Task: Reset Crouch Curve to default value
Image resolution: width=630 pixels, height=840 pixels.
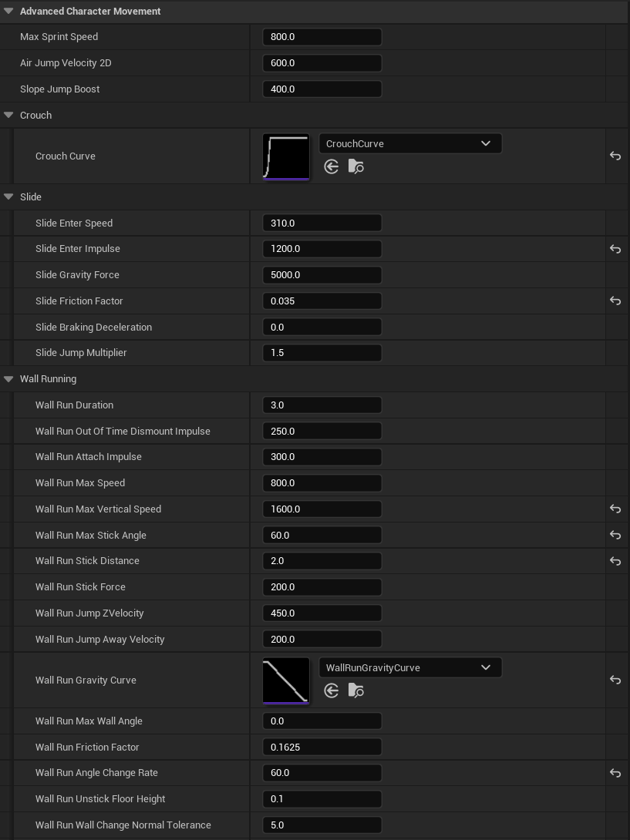Action: 615,156
